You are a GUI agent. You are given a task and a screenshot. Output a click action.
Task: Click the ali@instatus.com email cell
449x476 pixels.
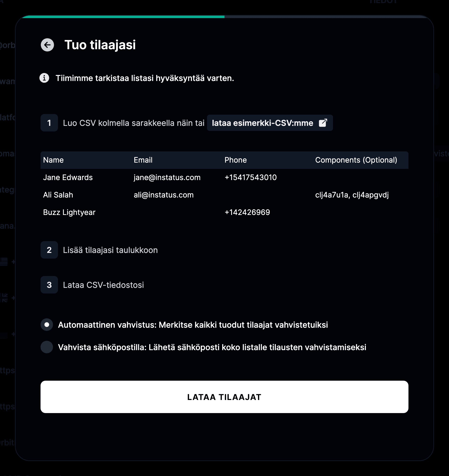(164, 195)
